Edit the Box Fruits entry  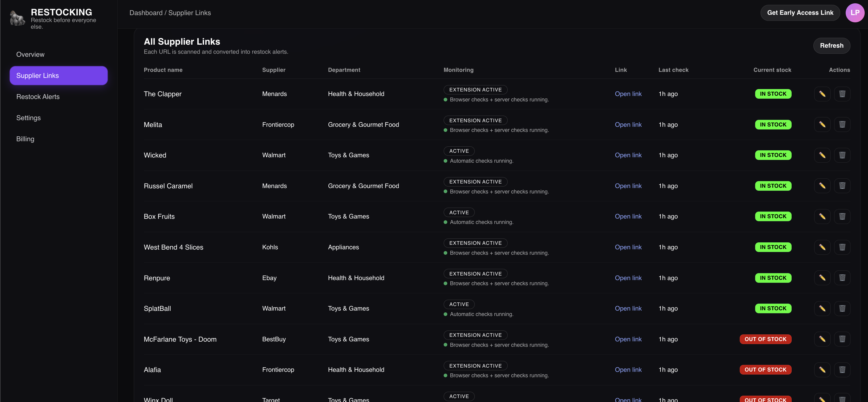coord(822,216)
